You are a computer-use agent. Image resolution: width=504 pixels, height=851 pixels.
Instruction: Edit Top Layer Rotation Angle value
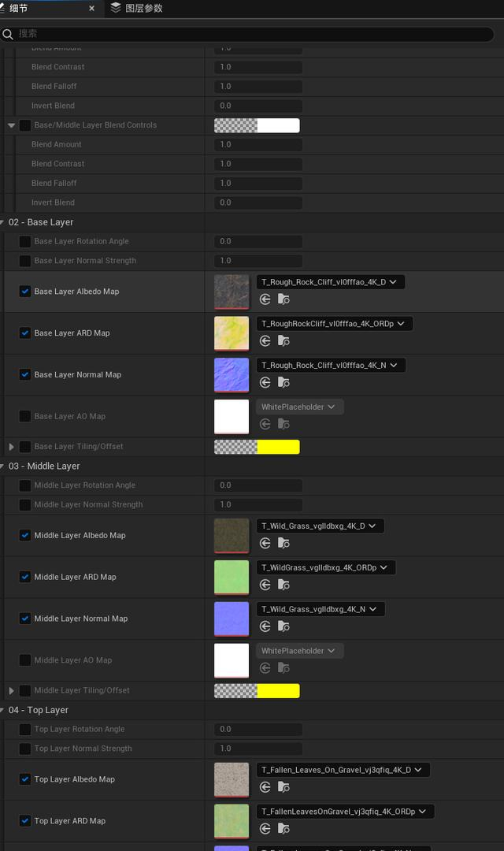tap(258, 730)
